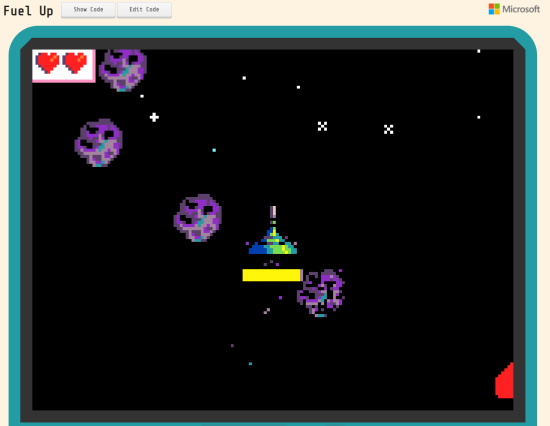Click the Show Code button
This screenshot has width=550, height=426.
tap(88, 10)
